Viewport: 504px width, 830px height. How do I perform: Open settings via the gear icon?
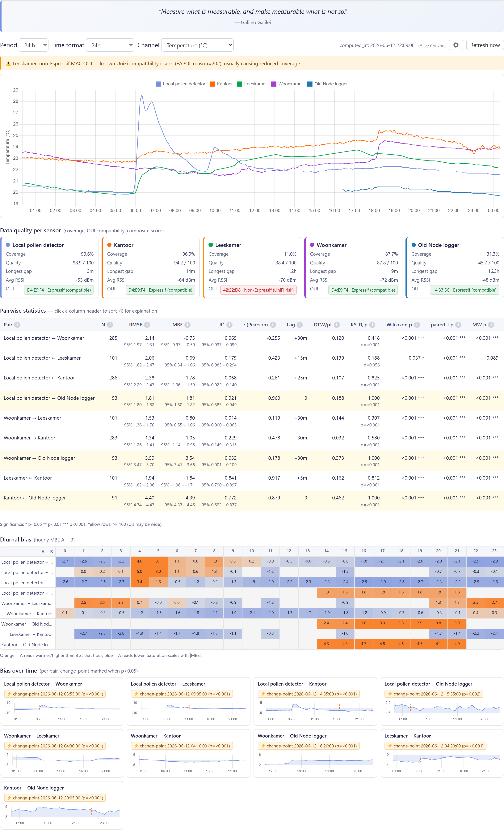pyautogui.click(x=456, y=45)
